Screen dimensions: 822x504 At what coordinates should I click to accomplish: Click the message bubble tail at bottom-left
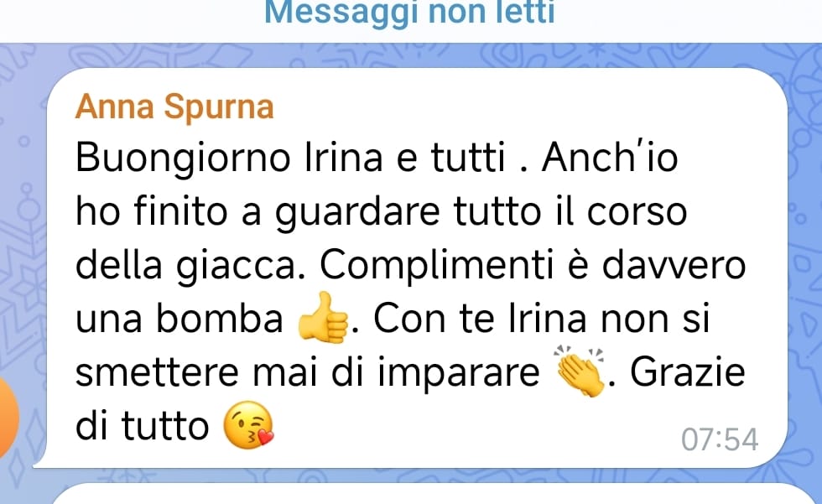click(41, 462)
